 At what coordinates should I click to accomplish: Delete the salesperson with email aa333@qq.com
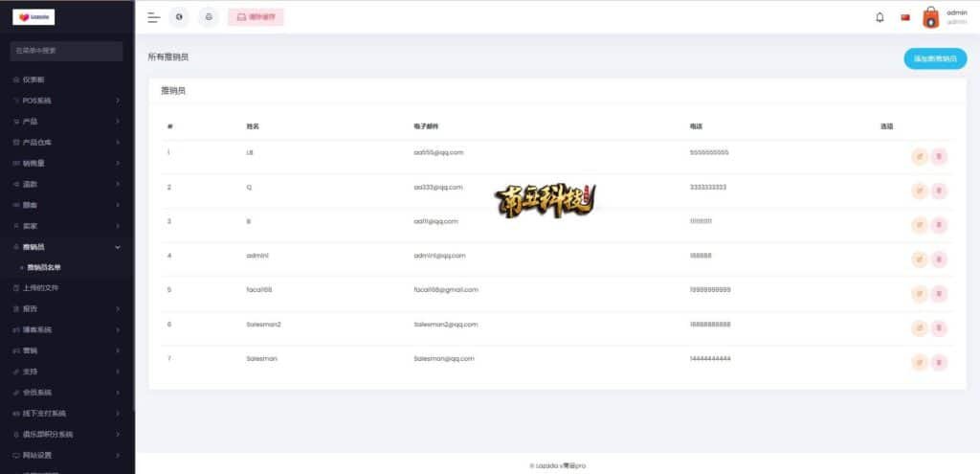[939, 191]
